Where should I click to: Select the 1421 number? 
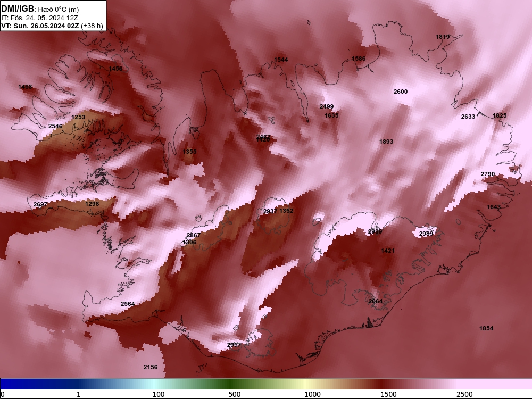(388, 251)
